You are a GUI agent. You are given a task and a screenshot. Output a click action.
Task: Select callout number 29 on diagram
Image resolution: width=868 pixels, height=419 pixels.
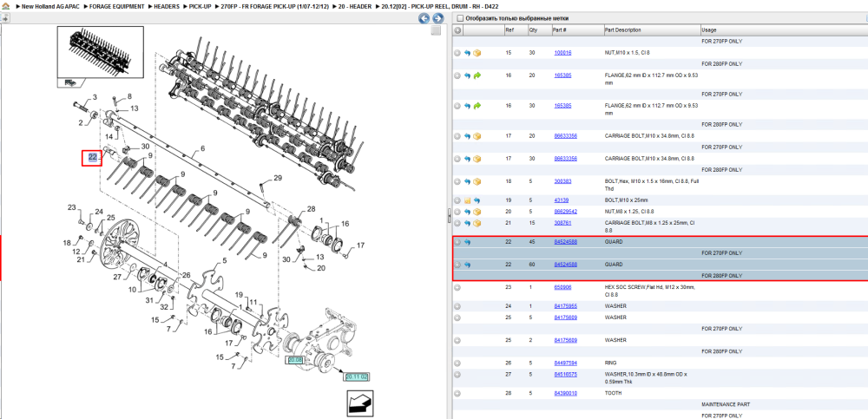(278, 178)
